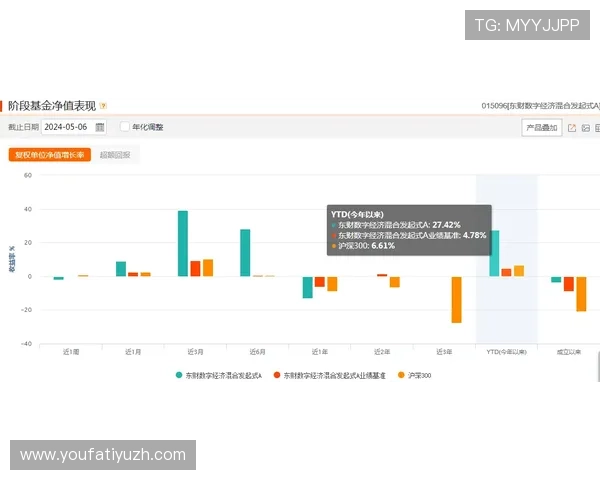600x480 pixels.
Task: Click the 近1月 axis label
Action: 133,352
